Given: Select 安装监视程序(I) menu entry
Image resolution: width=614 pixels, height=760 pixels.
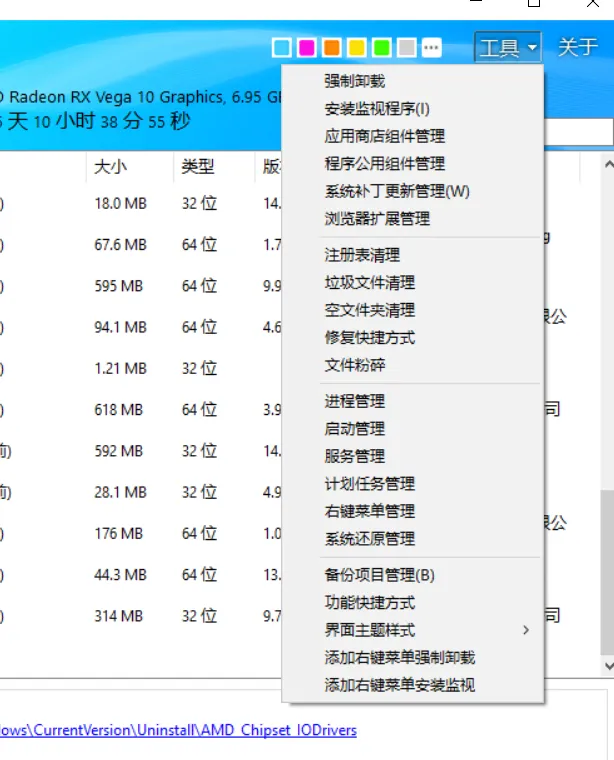Looking at the screenshot, I should click(412, 109).
